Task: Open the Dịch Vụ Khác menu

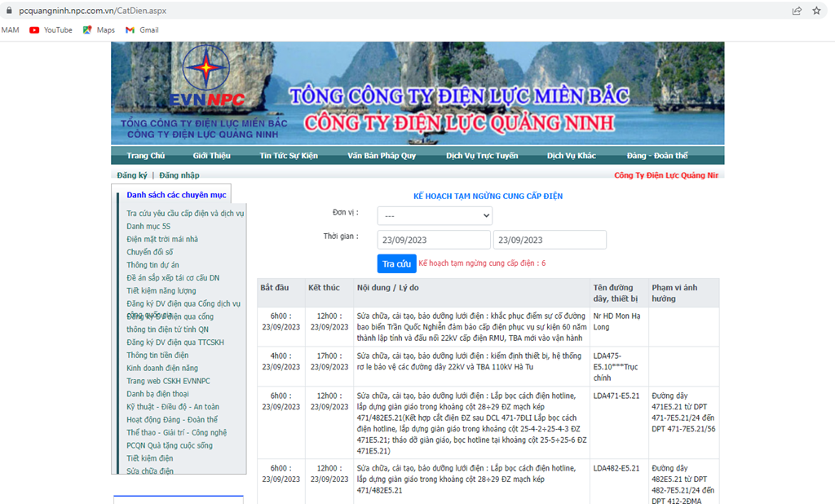Action: pyautogui.click(x=572, y=156)
